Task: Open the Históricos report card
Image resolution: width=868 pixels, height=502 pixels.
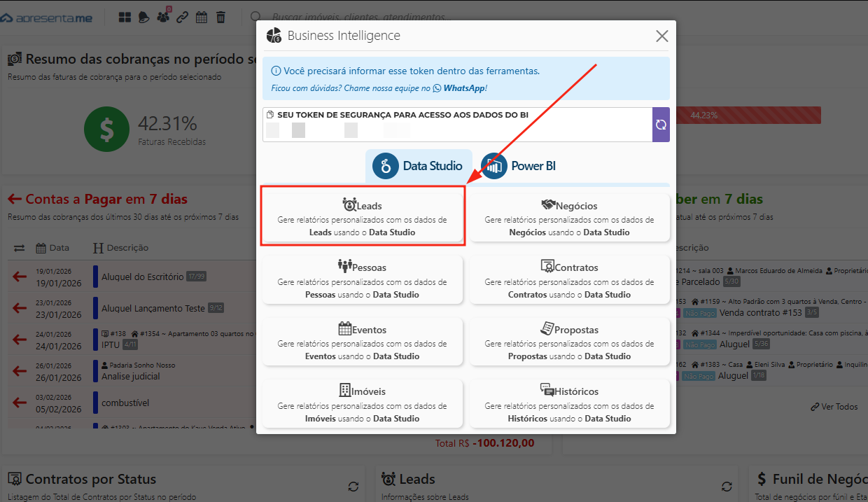Action: (x=569, y=403)
